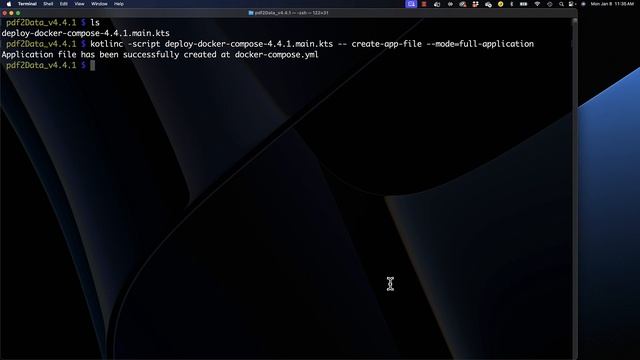Open the date and time clock
This screenshot has height=360, width=640.
coord(612,4)
